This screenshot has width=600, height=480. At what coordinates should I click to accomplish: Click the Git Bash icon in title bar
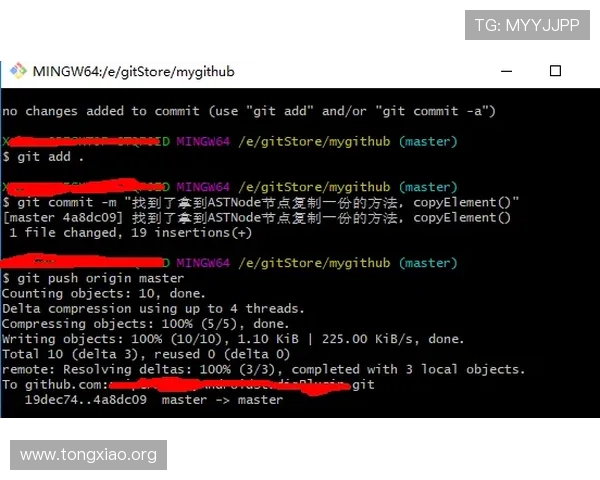pos(18,71)
